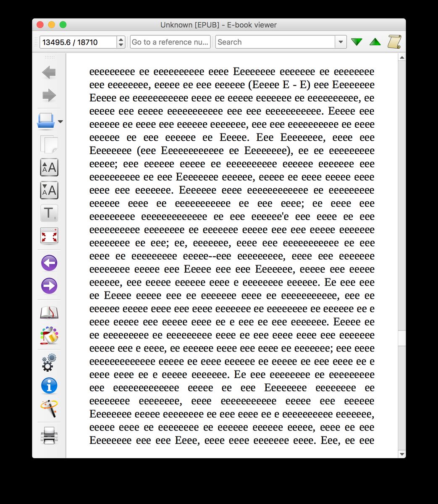
Task: Click the gray Forward arrow icon
Action: (x=49, y=95)
